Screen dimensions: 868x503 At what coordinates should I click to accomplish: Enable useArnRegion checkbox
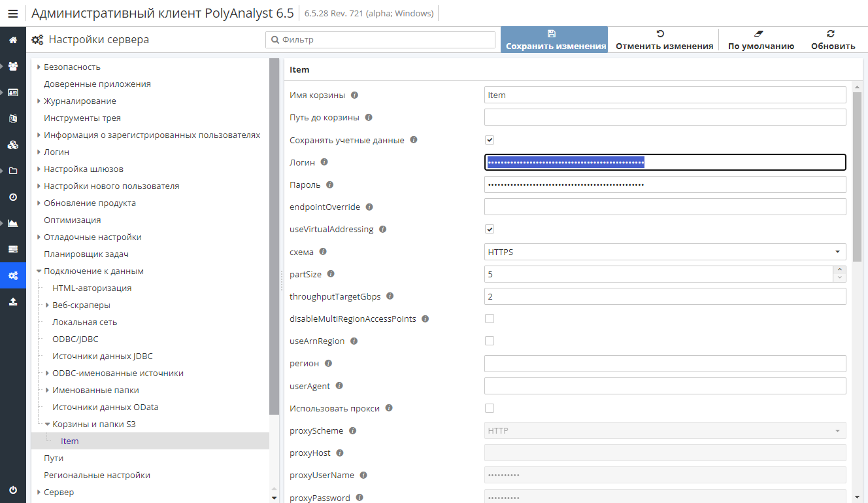click(x=490, y=341)
